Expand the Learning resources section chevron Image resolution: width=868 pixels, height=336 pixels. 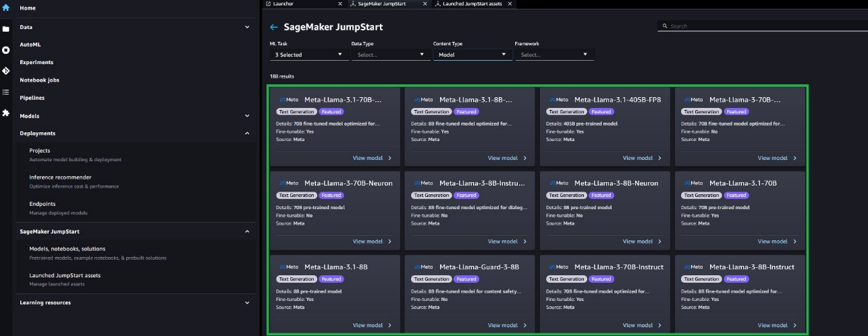(x=247, y=303)
